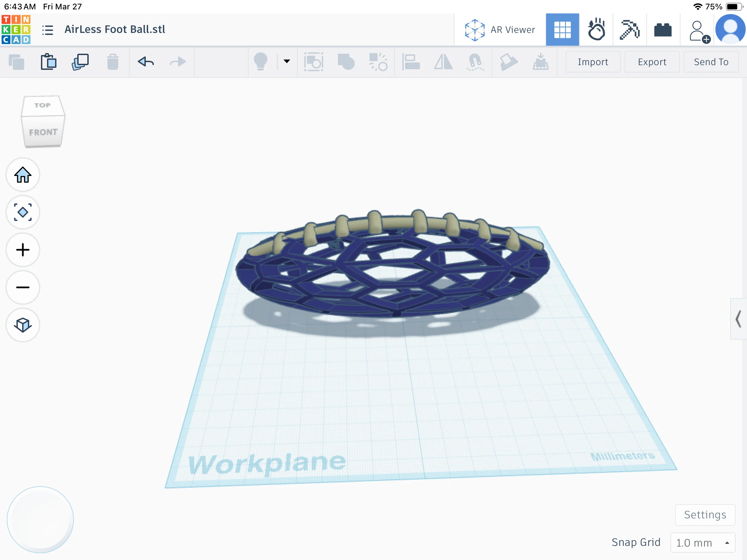This screenshot has height=560, width=747.
Task: Select the AirLess Foot Ball.stl title
Action: (115, 29)
